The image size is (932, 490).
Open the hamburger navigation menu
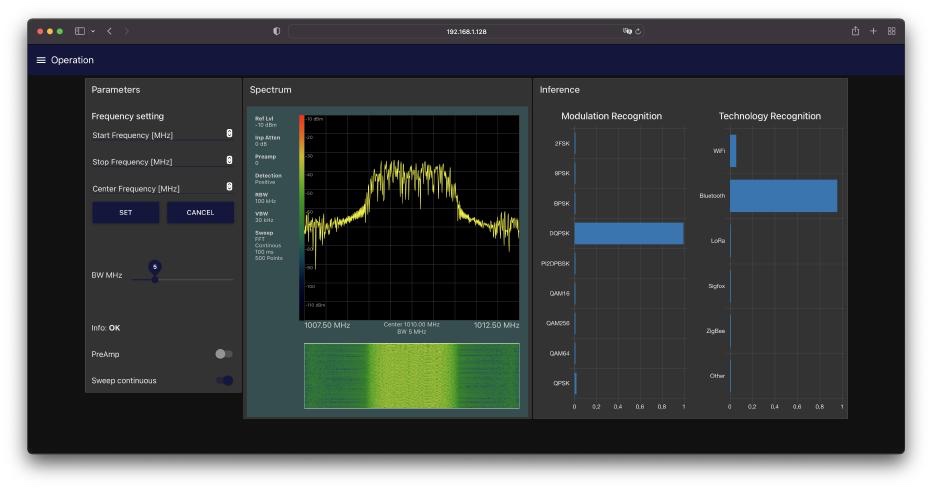tap(41, 60)
